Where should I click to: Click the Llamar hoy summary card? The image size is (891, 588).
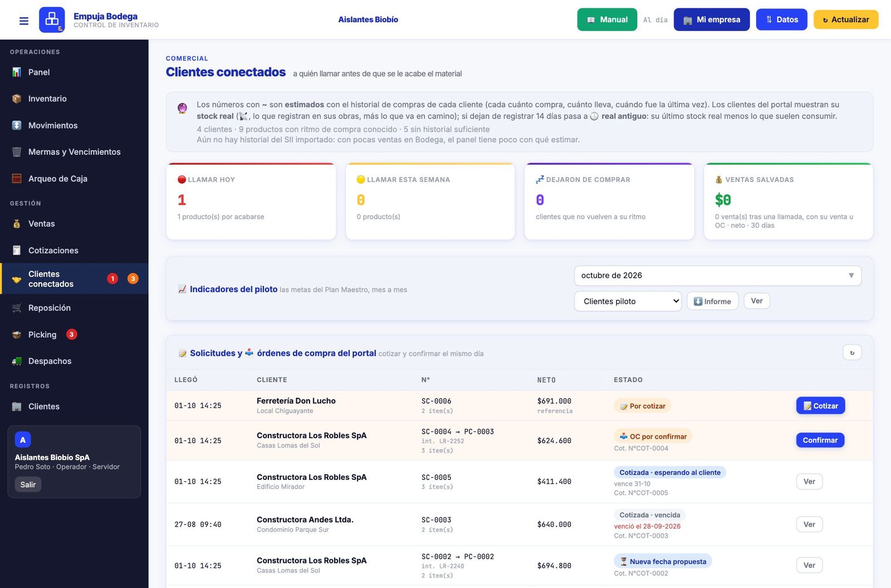[251, 202]
